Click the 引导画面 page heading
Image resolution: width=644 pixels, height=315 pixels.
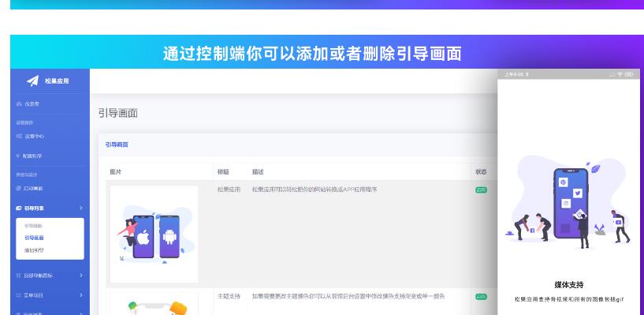(x=118, y=113)
